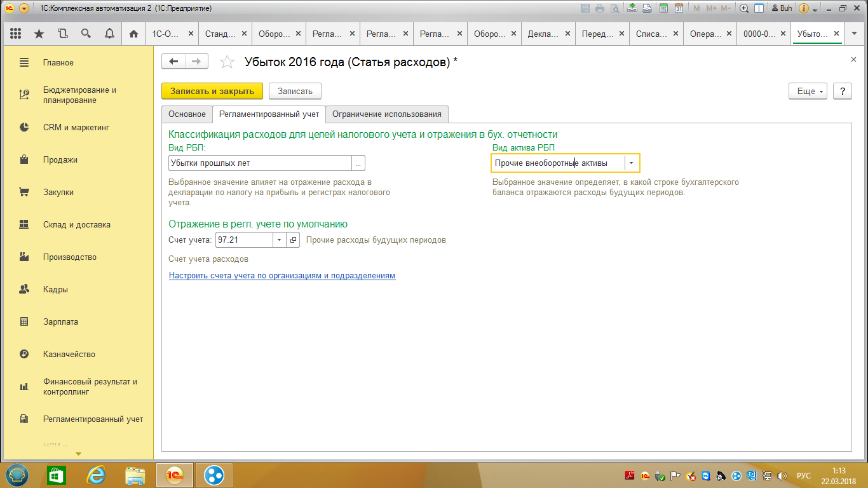Open the sections menu grid icon
The height and width of the screenshot is (488, 868).
pos(16,34)
